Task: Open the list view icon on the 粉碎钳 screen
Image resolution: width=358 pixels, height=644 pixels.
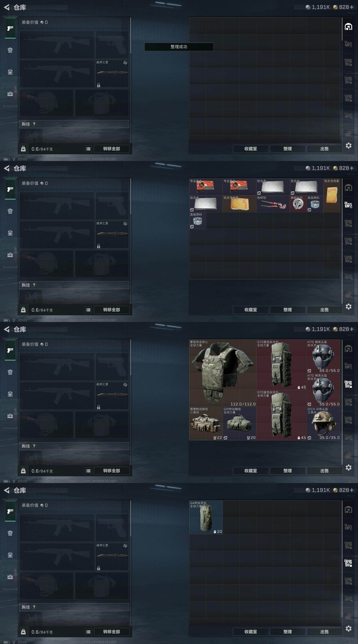Action: (88, 310)
